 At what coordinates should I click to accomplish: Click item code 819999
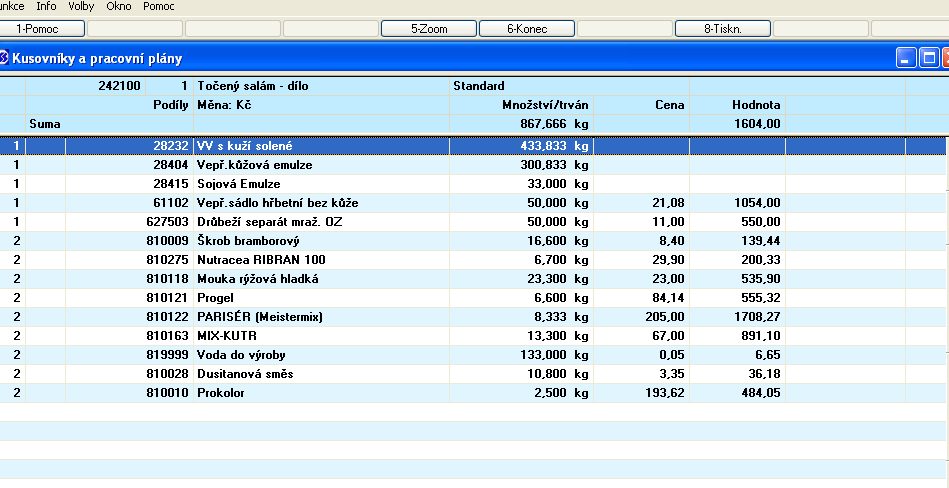168,355
